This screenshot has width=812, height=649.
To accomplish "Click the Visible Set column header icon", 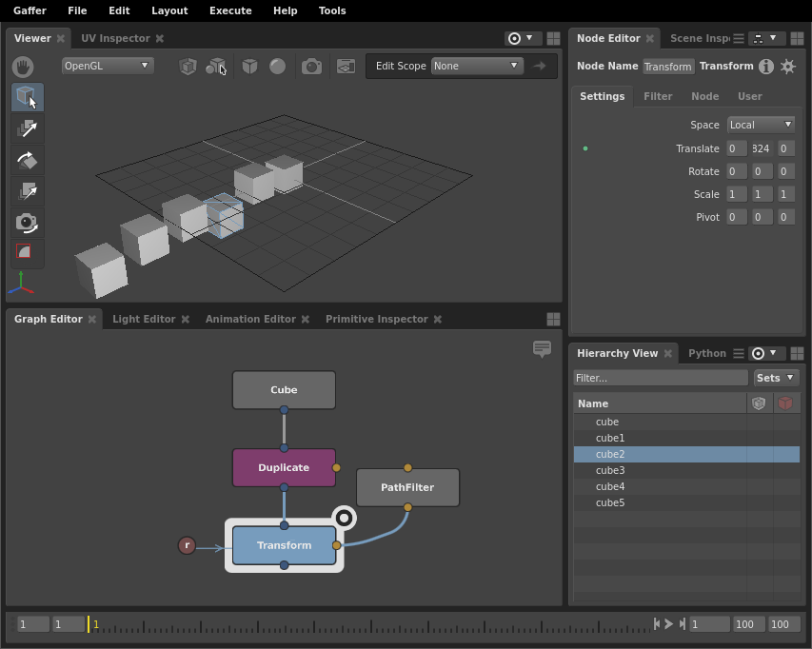I will coord(759,403).
